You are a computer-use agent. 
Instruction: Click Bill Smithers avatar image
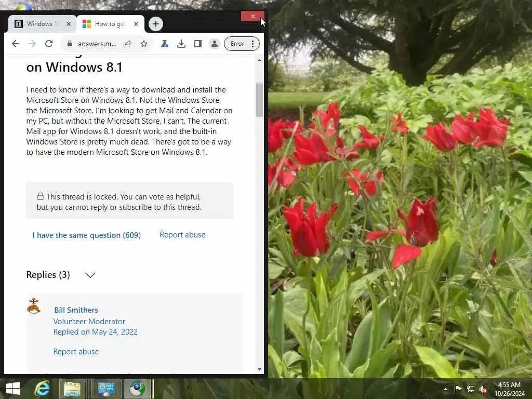34,306
